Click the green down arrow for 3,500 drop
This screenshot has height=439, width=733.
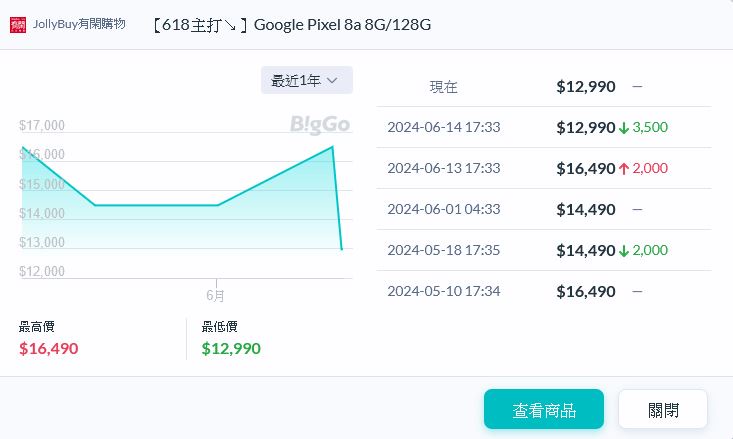624,128
